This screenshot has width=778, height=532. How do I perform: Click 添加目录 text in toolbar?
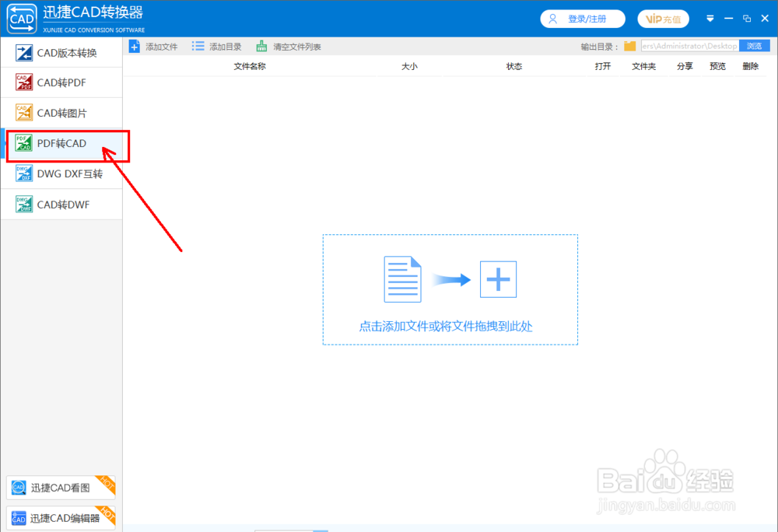coord(226,47)
